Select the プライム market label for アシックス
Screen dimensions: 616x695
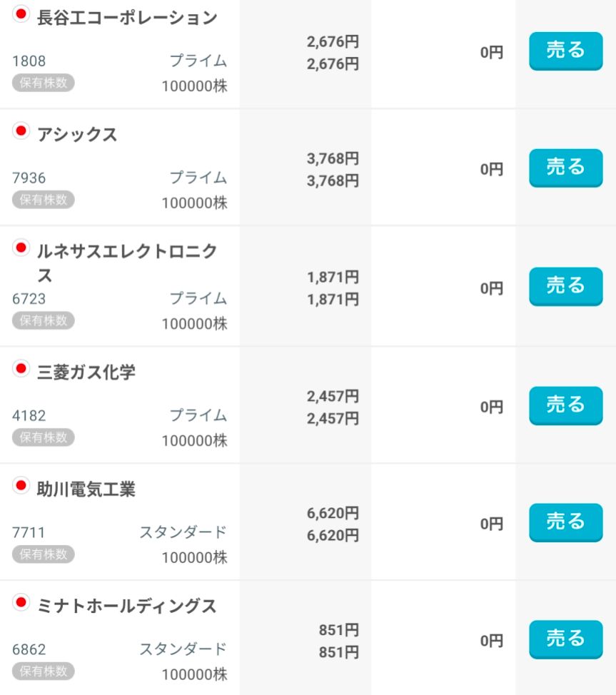tap(198, 177)
